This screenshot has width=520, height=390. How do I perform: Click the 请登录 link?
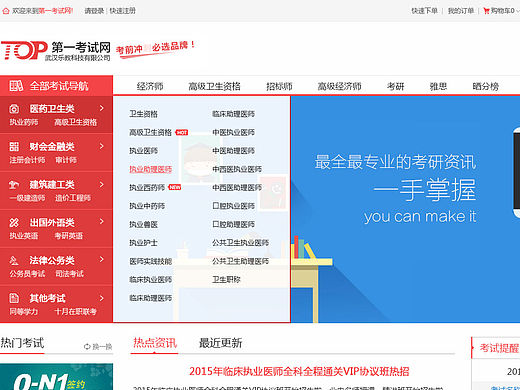pyautogui.click(x=94, y=11)
